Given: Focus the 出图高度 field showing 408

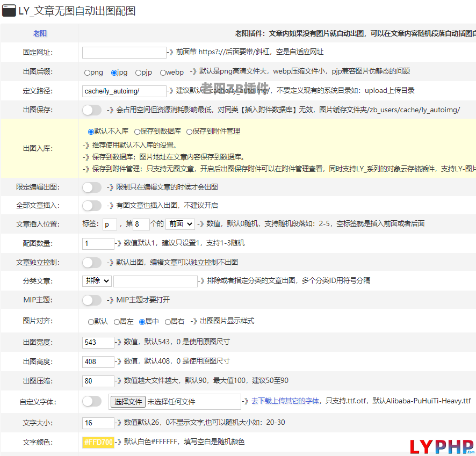Looking at the screenshot, I should (98, 361).
